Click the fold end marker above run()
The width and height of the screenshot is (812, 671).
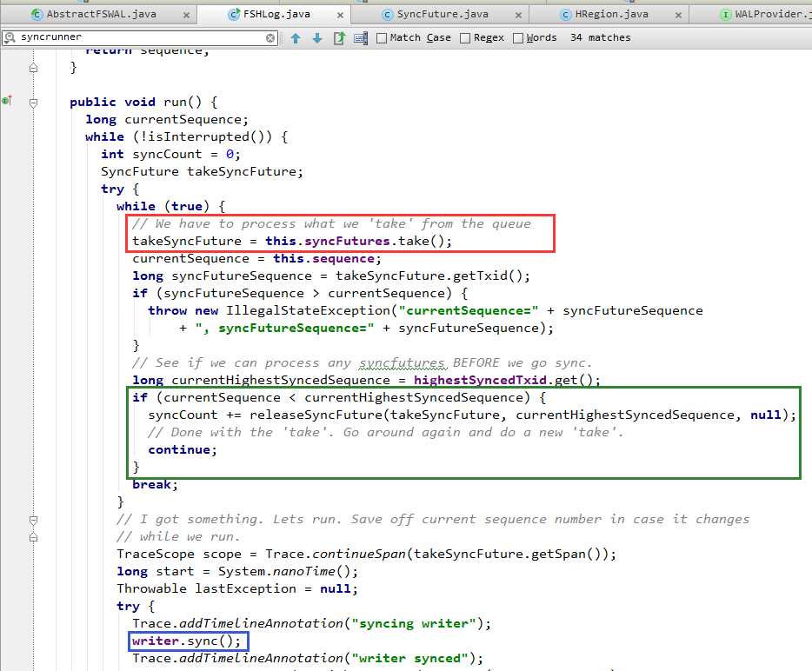[34, 68]
